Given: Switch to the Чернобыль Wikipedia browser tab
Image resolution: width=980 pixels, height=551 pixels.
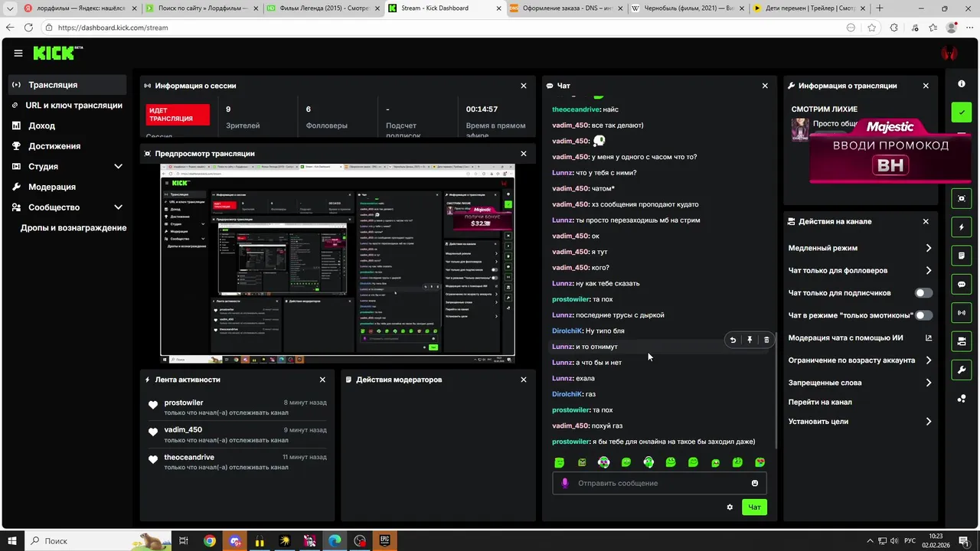Looking at the screenshot, I should coord(686,8).
